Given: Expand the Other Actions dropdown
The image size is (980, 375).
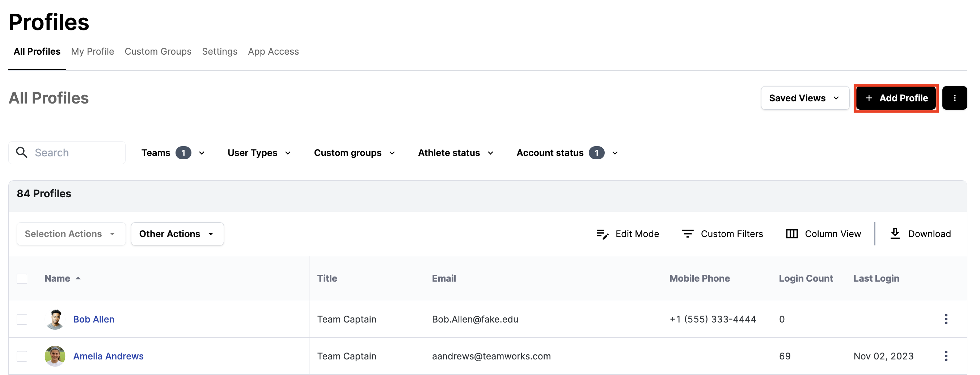Looking at the screenshot, I should [x=177, y=234].
